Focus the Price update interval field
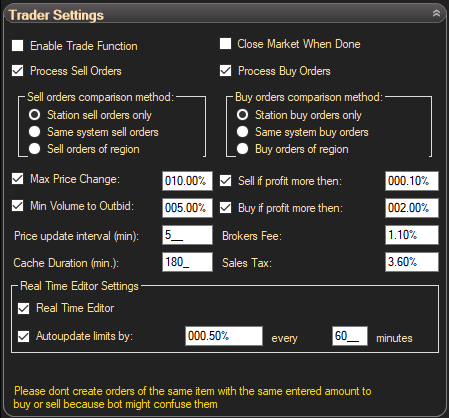 187,235
